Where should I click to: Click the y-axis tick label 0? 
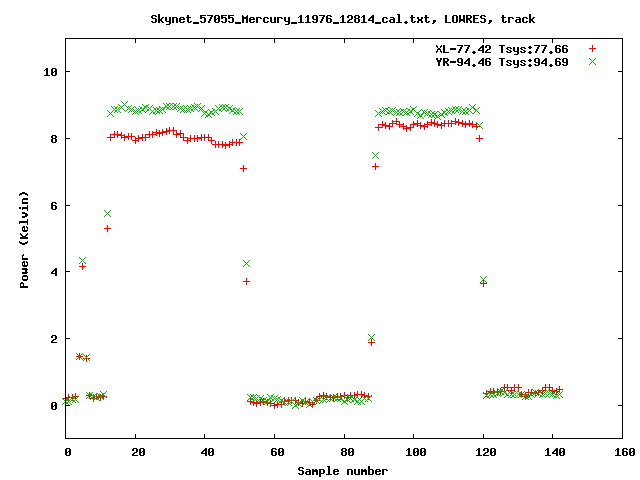click(54, 406)
